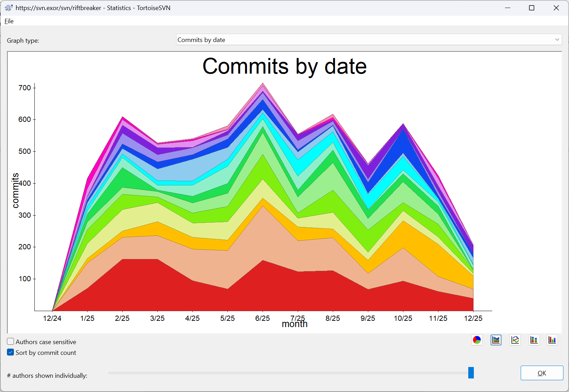The width and height of the screenshot is (569, 392).
Task: Click the middle of the authors slider track
Action: tap(288, 373)
